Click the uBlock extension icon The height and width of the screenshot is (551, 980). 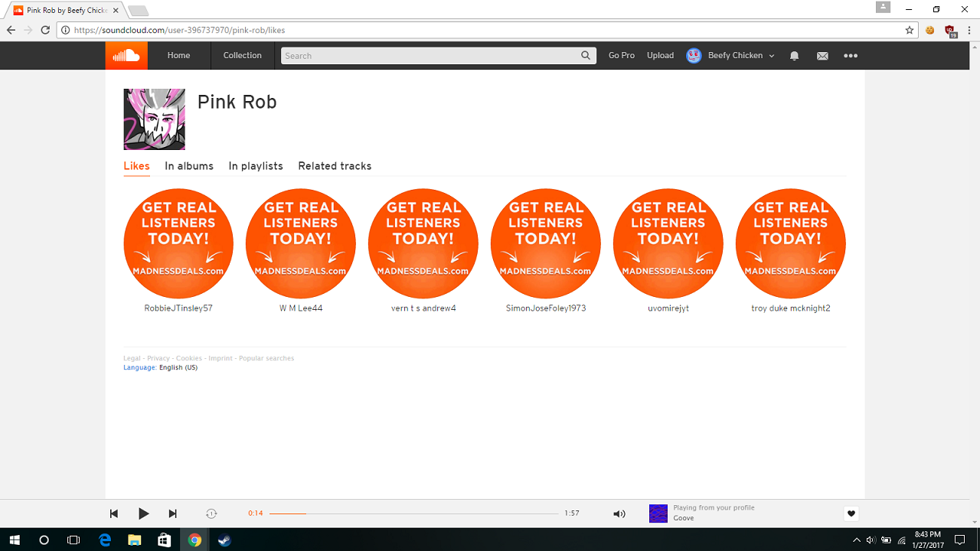(950, 31)
